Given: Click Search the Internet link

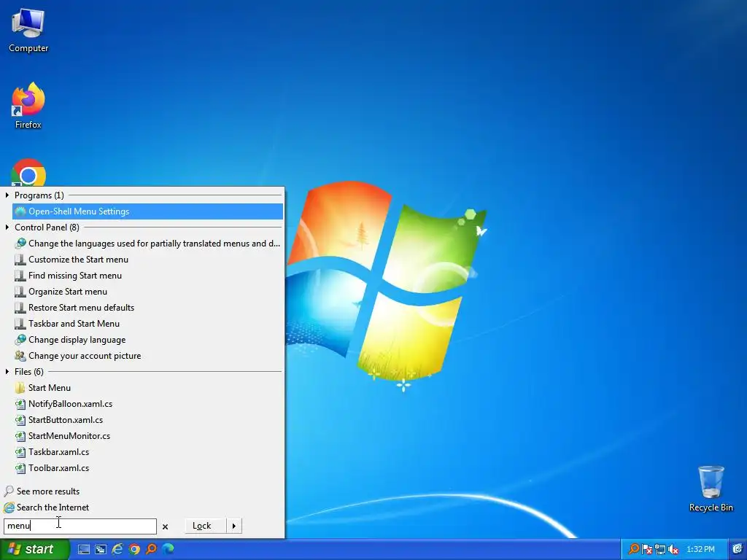Looking at the screenshot, I should pos(53,507).
